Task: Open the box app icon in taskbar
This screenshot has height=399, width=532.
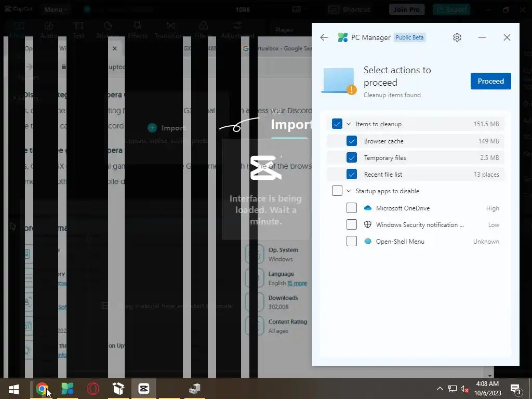Action: 118,389
